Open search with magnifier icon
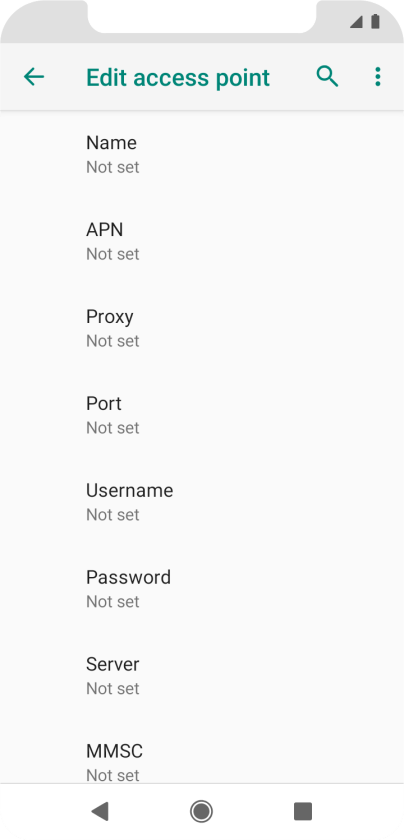The width and height of the screenshot is (404, 840). pos(327,77)
